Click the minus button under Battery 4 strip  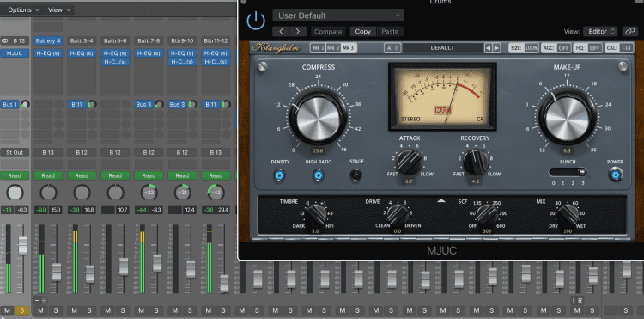click(x=37, y=300)
